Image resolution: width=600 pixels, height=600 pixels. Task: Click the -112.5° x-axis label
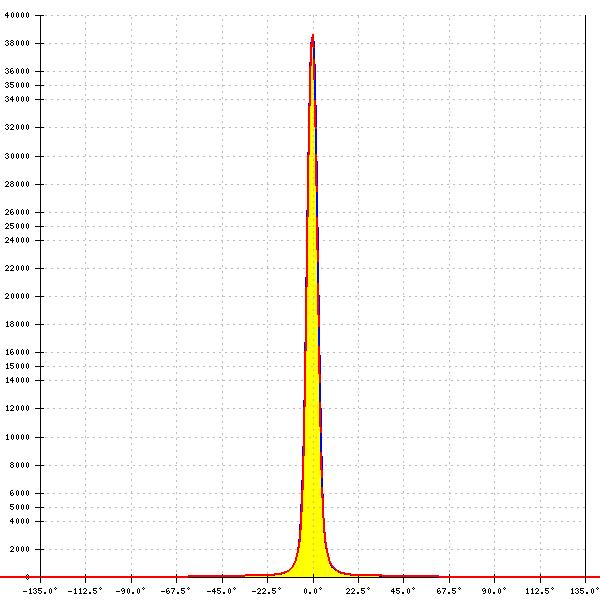click(x=85, y=591)
